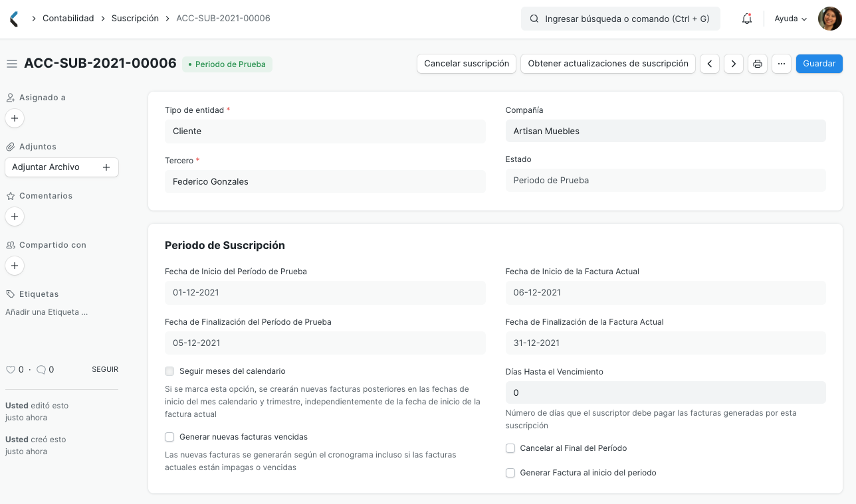This screenshot has height=504, width=856.
Task: Toggle Seguir meses del calendario checkbox
Action: (169, 371)
